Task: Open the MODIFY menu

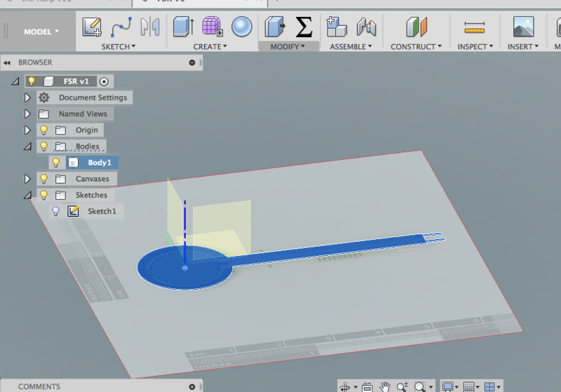Action: click(288, 46)
